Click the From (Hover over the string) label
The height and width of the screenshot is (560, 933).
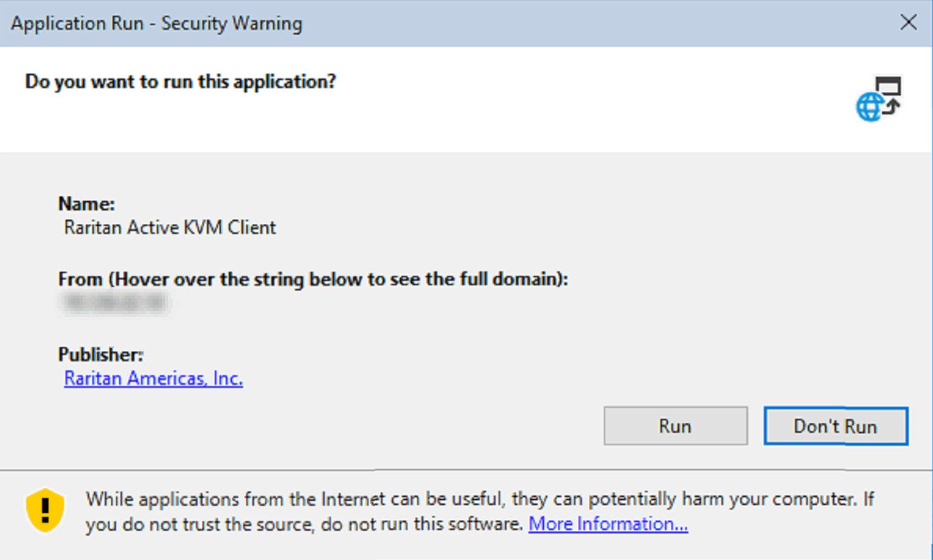click(x=313, y=279)
